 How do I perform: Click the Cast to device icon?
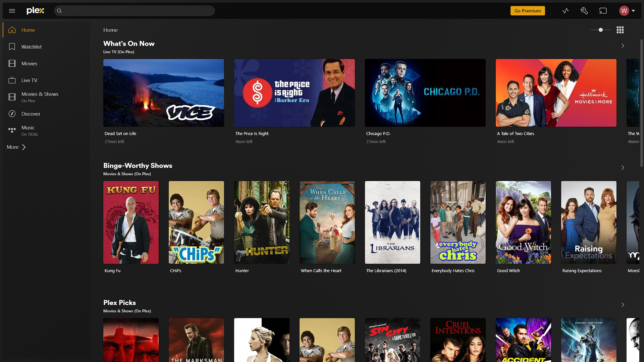click(x=603, y=11)
